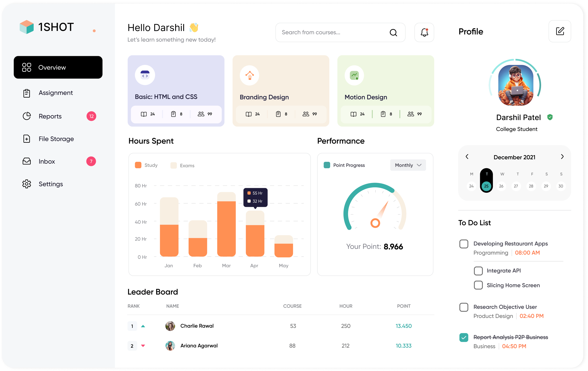The width and height of the screenshot is (588, 371).
Task: Select December 28 in the calendar
Action: pos(531,186)
